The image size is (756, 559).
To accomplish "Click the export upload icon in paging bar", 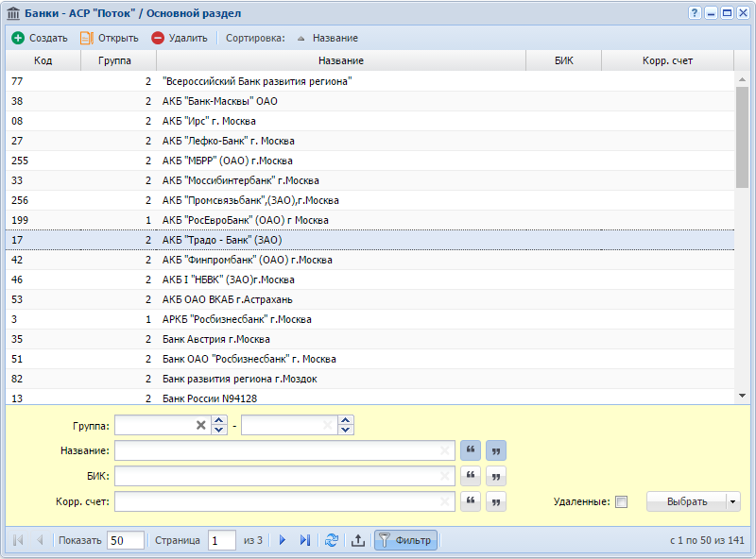I will [x=358, y=540].
